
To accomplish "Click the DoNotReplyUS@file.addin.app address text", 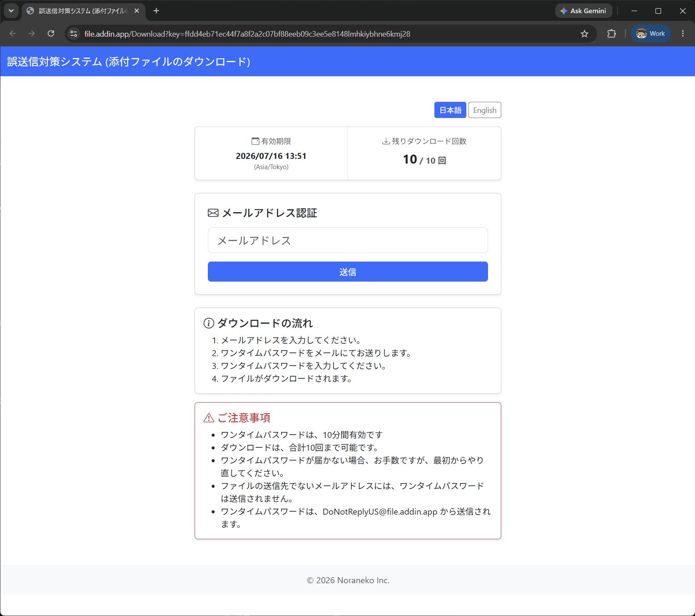I will (380, 512).
